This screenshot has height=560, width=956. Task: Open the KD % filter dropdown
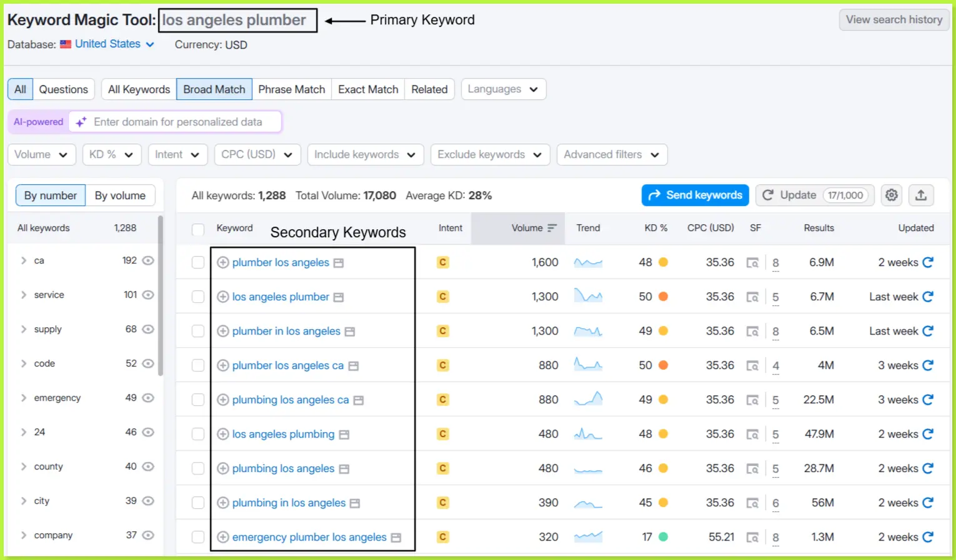[x=111, y=155]
